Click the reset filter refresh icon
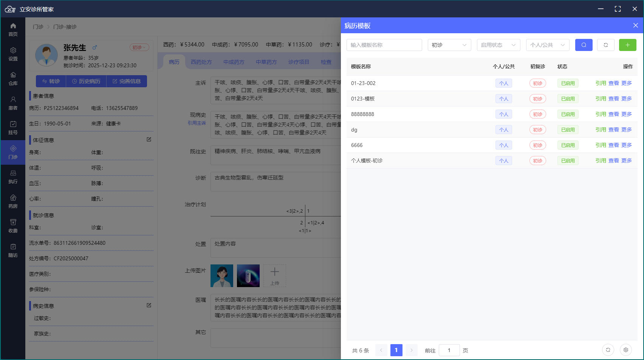 605,45
